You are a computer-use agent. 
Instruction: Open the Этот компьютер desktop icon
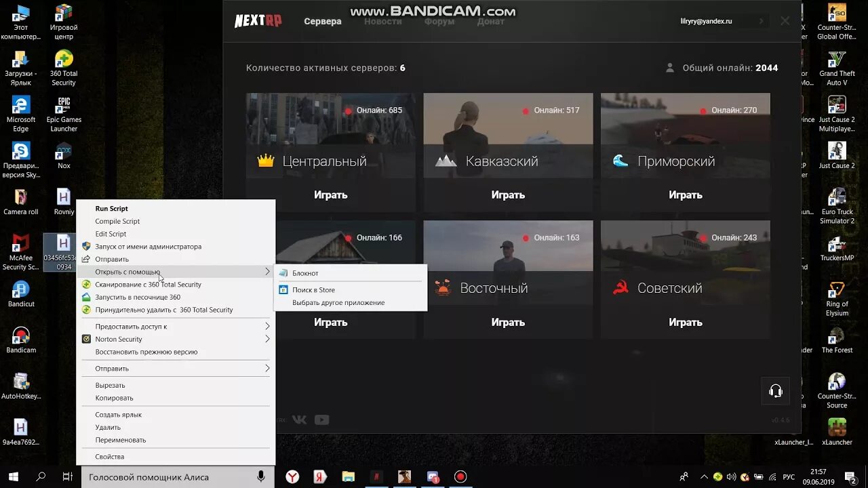pos(21,22)
